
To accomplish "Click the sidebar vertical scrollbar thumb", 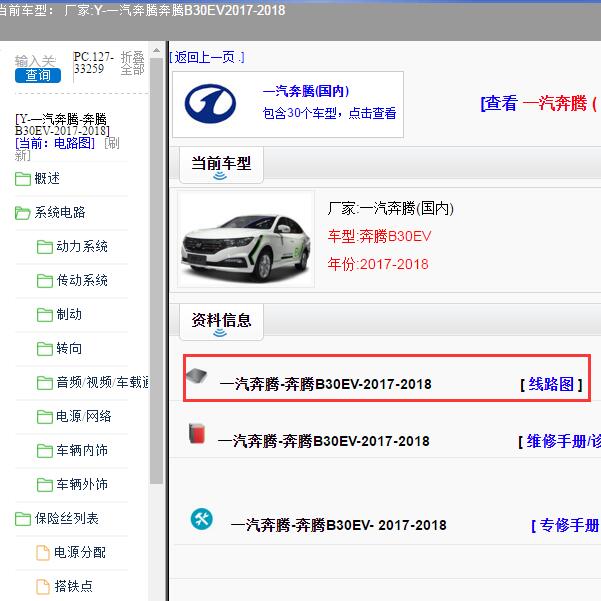I will pos(156,271).
